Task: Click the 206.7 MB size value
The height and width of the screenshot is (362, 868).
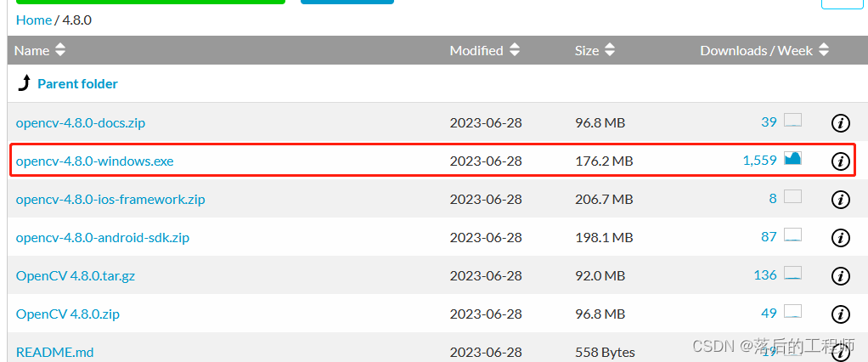Action: [603, 199]
